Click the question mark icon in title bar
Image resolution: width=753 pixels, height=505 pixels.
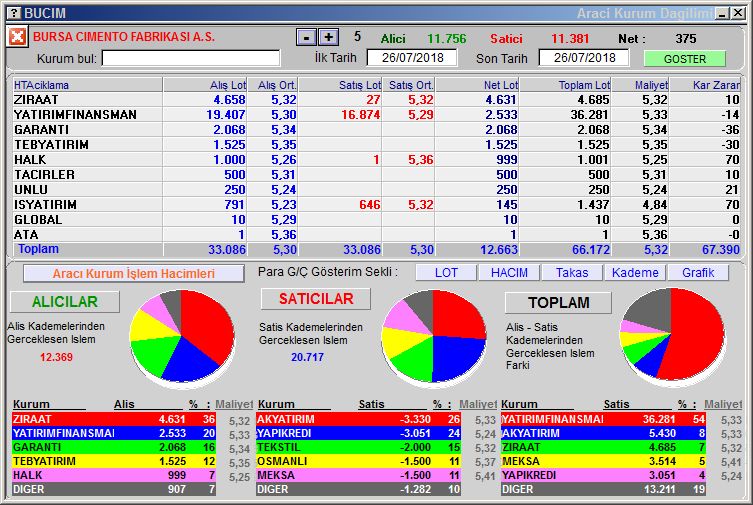click(15, 13)
